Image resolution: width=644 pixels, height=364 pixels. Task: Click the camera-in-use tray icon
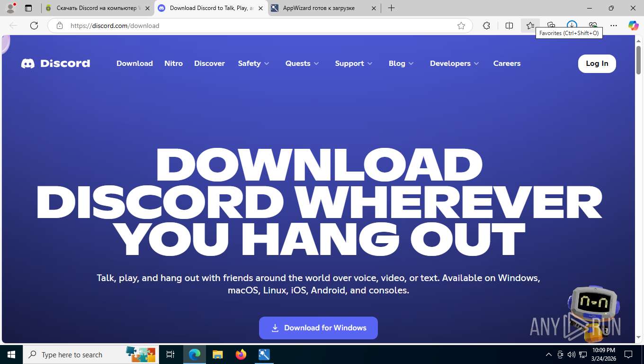click(560, 355)
